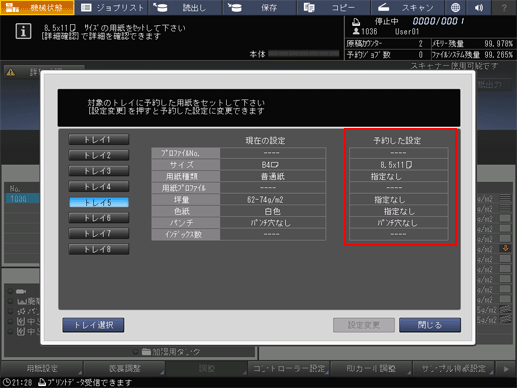Select highlighted トレイ5 button
Image resolution: width=517 pixels, height=388 pixels.
(x=99, y=202)
